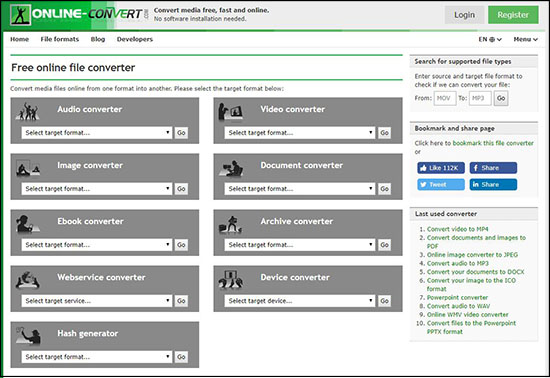Click the Login button
550x378 pixels.
464,15
